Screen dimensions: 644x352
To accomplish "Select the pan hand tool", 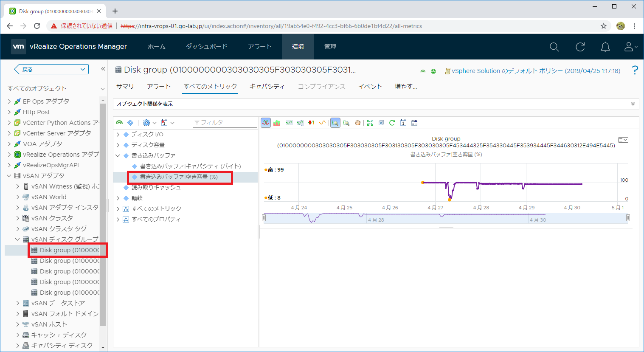I will pos(357,123).
